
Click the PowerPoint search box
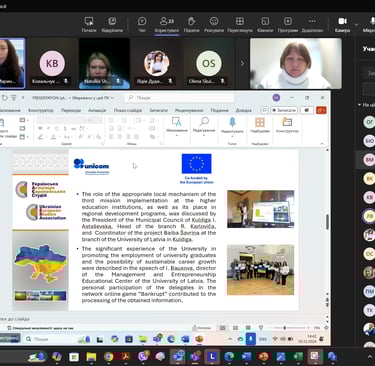[x=180, y=98]
